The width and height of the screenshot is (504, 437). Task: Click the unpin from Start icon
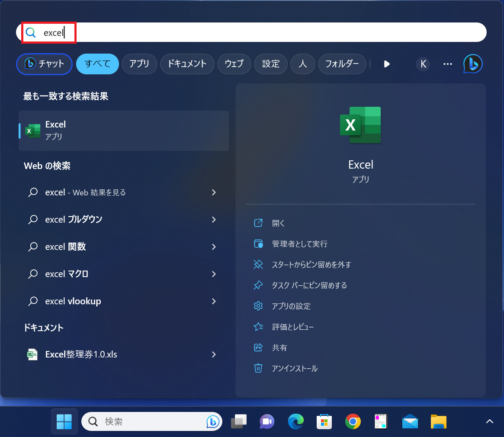[x=258, y=265]
